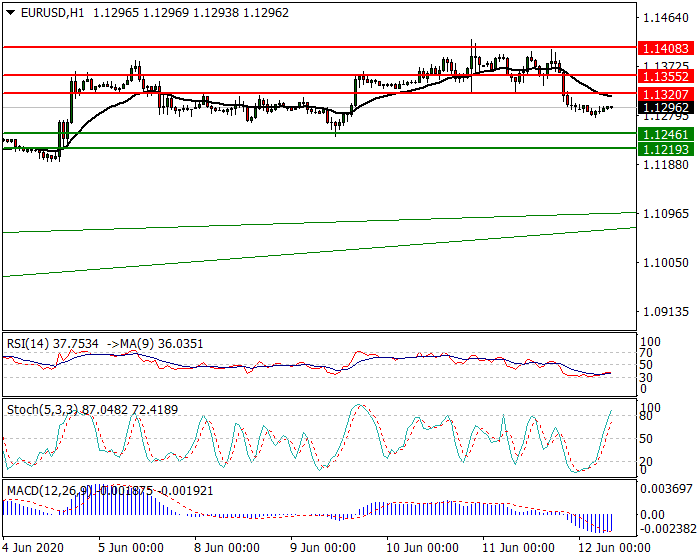The height and width of the screenshot is (560, 700).
Task: Click the 1.12461 green support label
Action: pyautogui.click(x=666, y=134)
